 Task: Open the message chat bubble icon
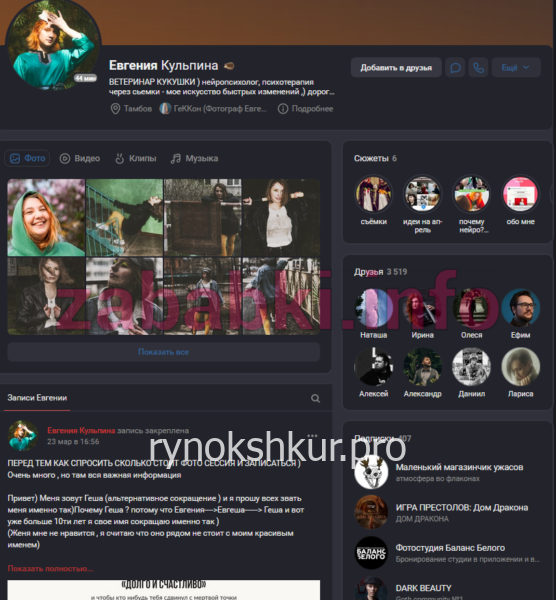pos(455,68)
